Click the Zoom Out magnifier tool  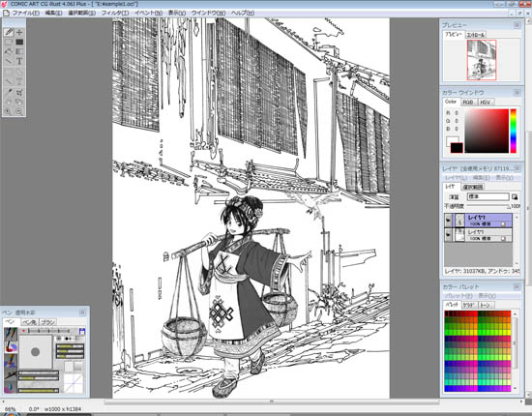[x=19, y=111]
